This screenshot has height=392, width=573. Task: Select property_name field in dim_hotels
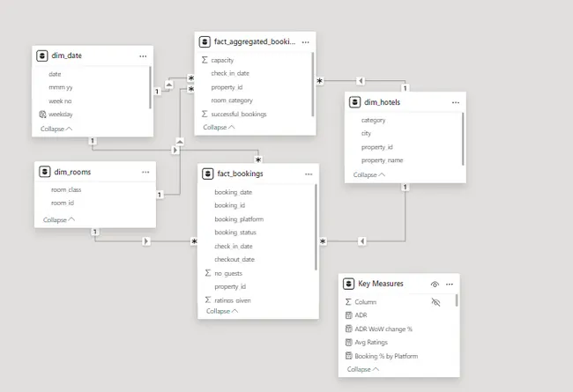[383, 160]
